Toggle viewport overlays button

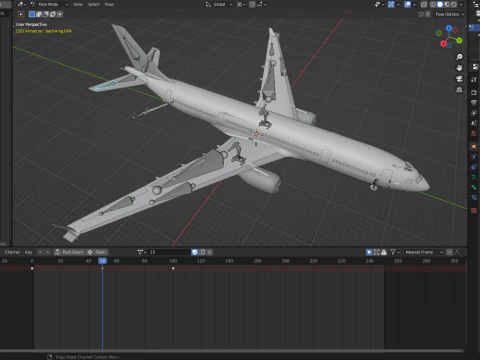[x=407, y=4]
